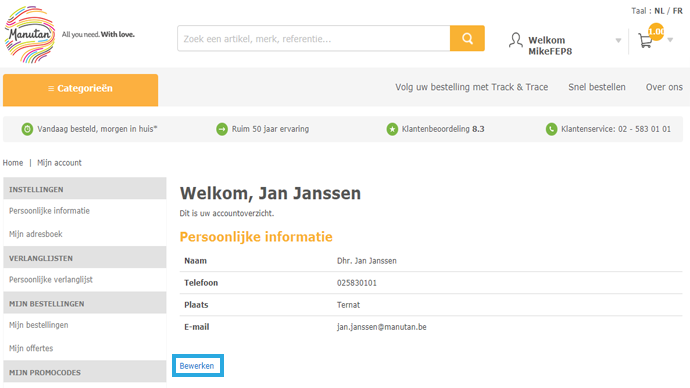Click the green phone customer service icon
The width and height of the screenshot is (690, 388).
(x=551, y=129)
